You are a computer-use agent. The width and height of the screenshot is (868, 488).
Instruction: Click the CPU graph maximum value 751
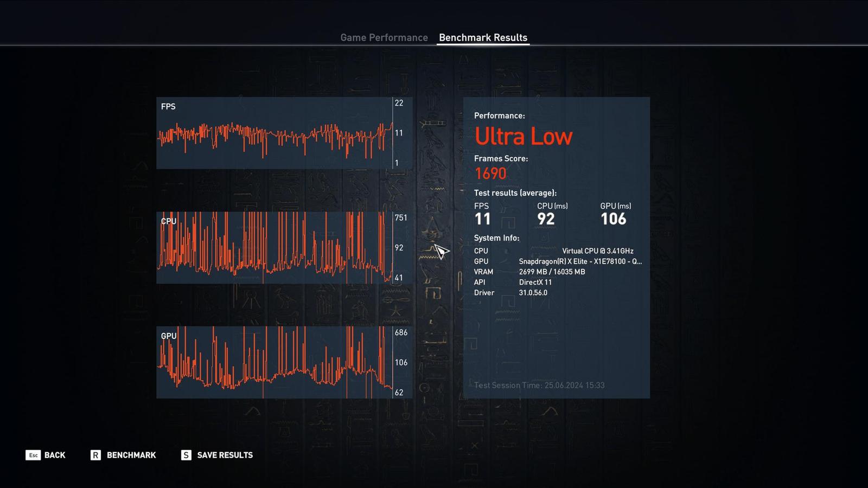[x=401, y=217]
